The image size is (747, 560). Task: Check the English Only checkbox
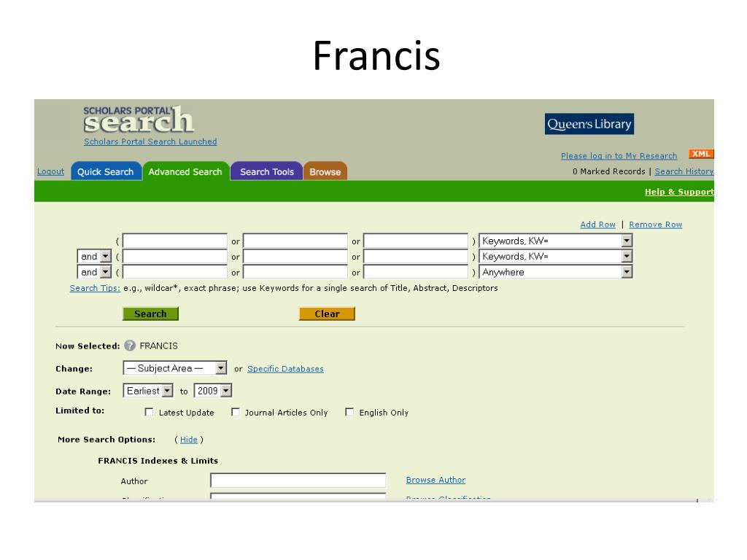349,413
